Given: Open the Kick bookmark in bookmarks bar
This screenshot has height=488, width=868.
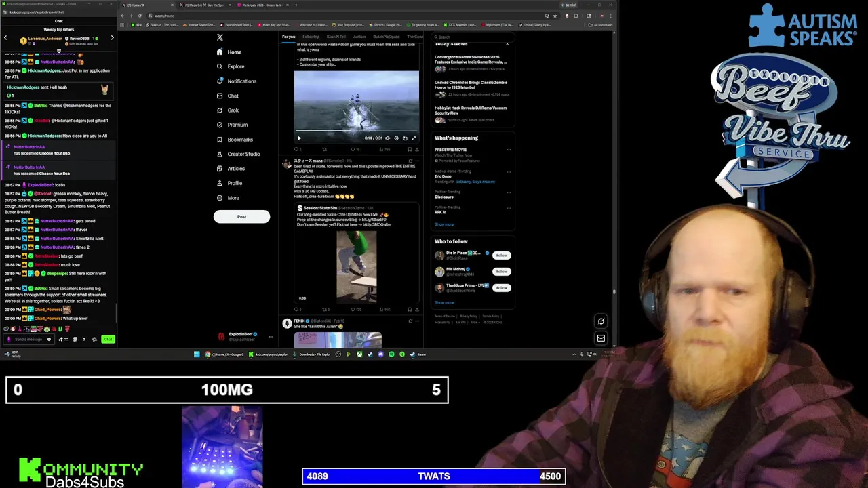Looking at the screenshot, I should [136, 25].
